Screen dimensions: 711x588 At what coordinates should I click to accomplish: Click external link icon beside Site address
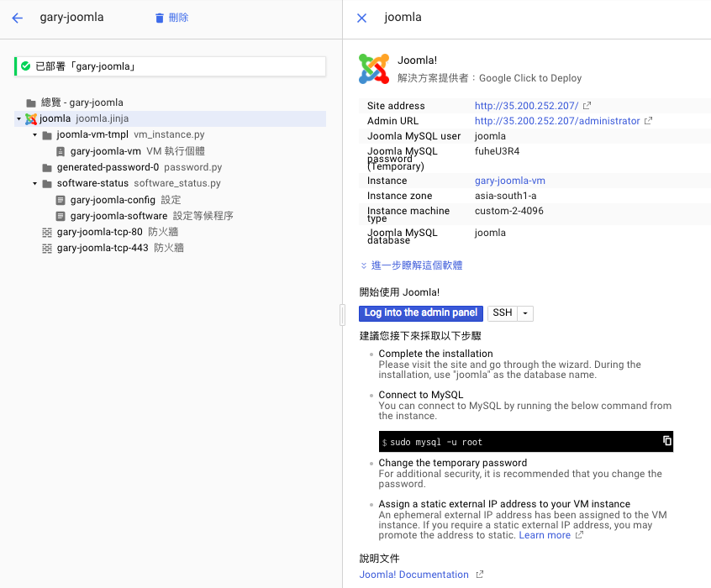point(587,106)
